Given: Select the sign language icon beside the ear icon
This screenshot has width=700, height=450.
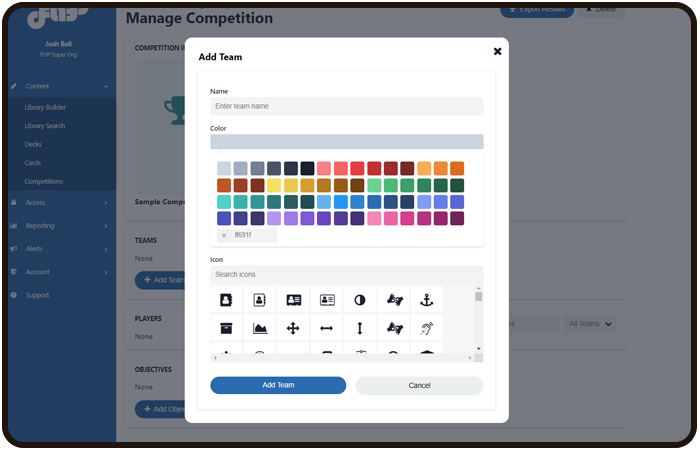Looking at the screenshot, I should pos(394,329).
